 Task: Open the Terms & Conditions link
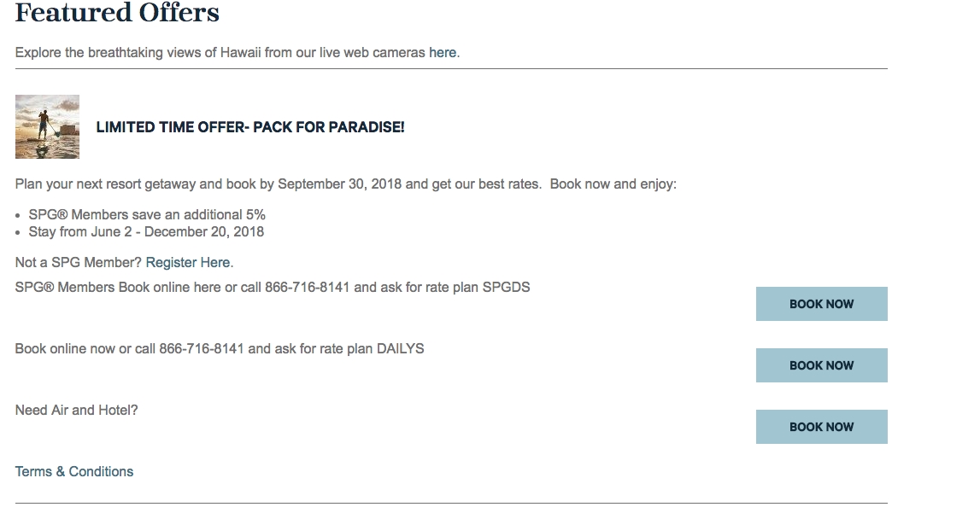pos(74,472)
